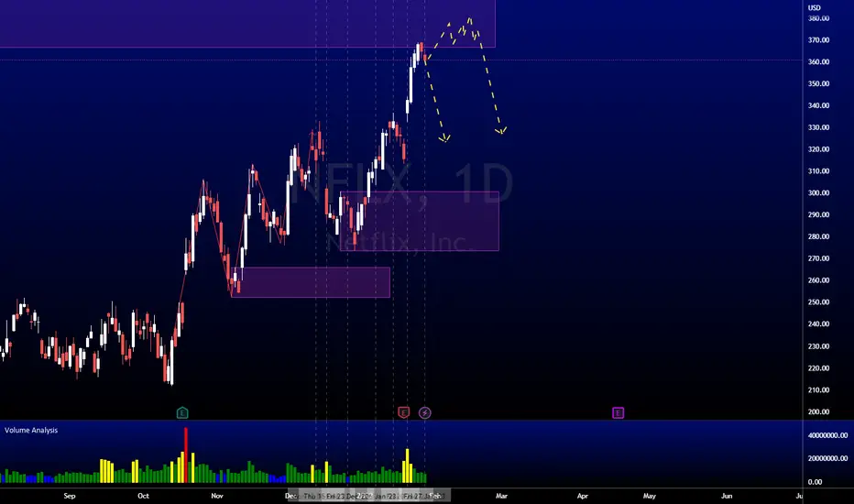Click the 330.00 price axis label
Viewport: 854px width, 504px height.
point(818,127)
